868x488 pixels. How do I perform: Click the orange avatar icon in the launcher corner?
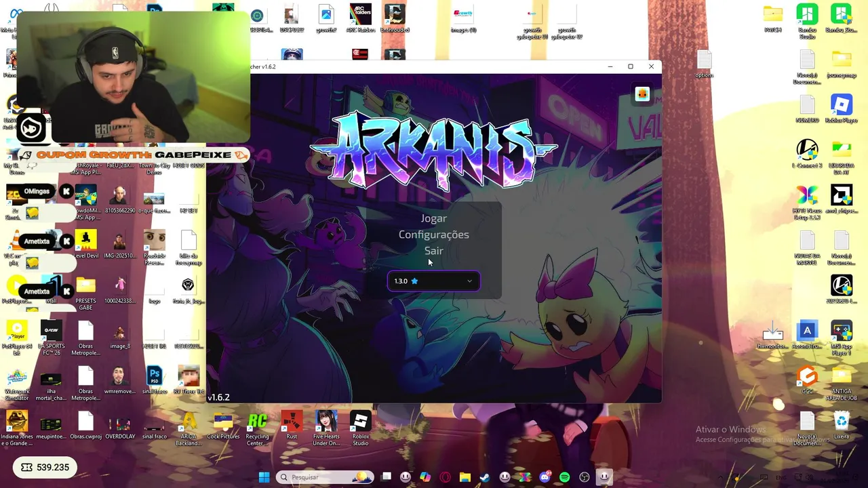pyautogui.click(x=642, y=94)
